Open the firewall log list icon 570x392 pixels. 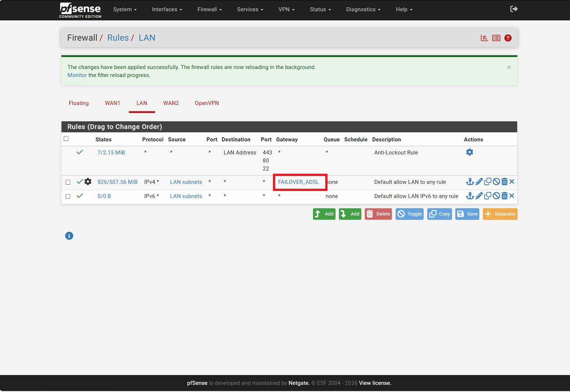496,38
